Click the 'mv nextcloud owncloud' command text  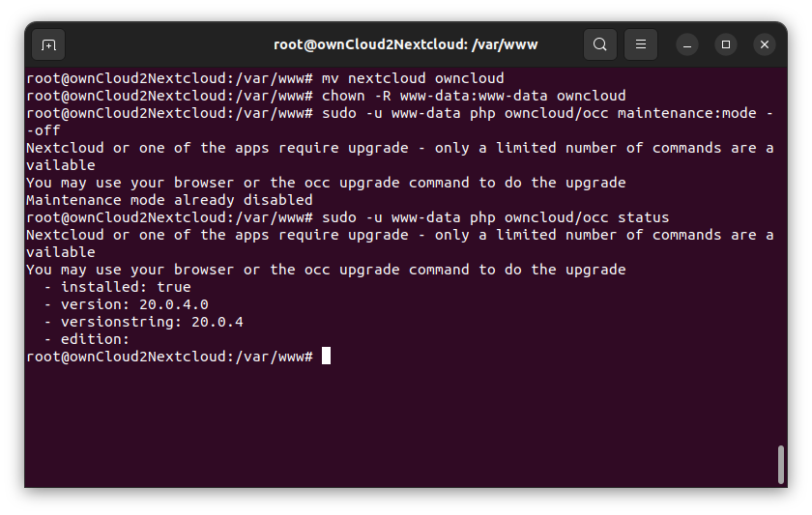pyautogui.click(x=413, y=78)
